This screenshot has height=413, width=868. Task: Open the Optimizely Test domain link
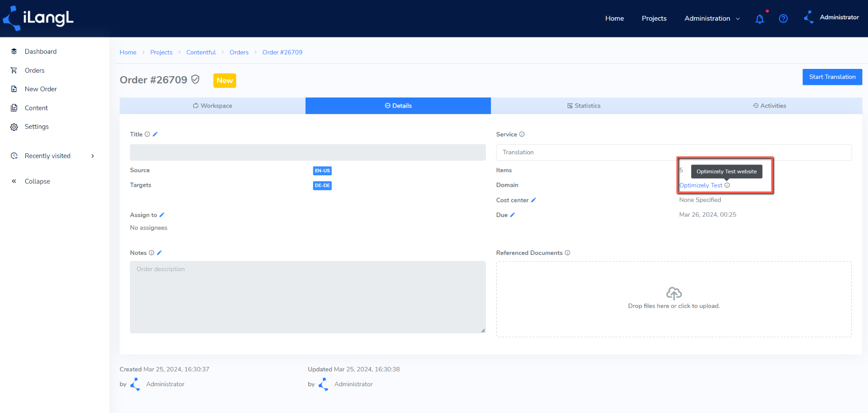point(701,185)
